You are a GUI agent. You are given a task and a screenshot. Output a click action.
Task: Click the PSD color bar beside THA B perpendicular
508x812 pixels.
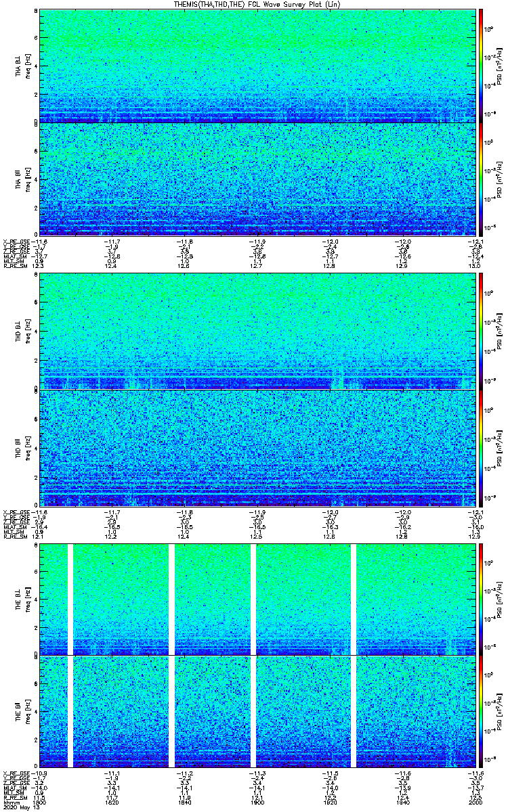point(481,66)
